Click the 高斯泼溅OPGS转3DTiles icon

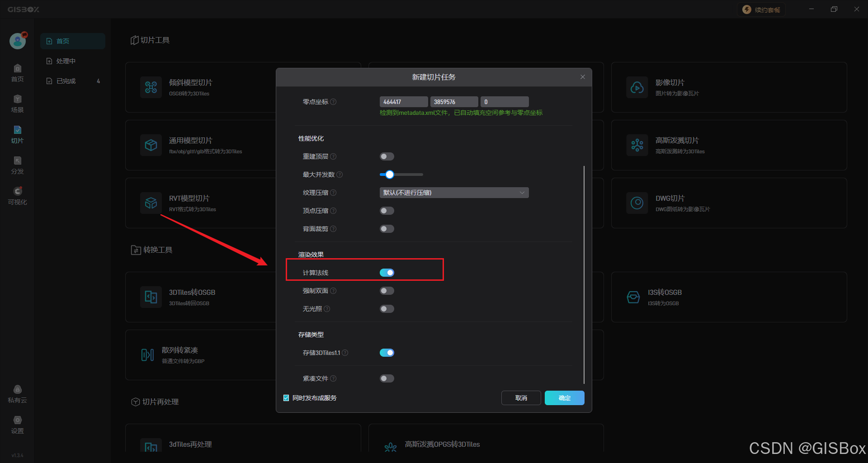tap(391, 447)
